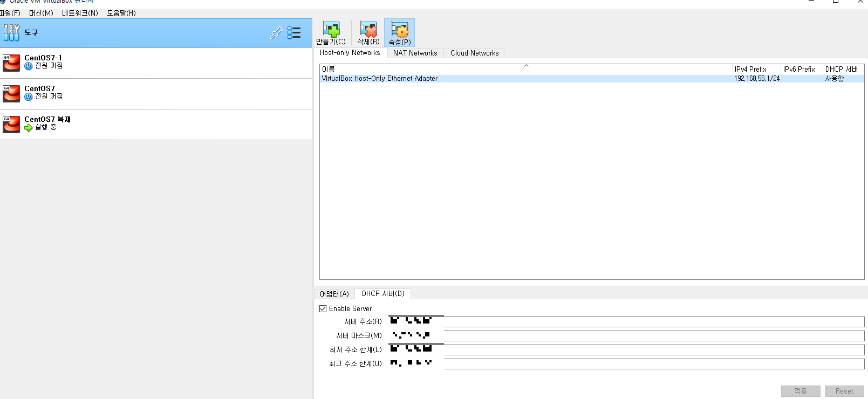Image resolution: width=868 pixels, height=399 pixels.
Task: Click the 실행 중 running status text
Action: click(x=46, y=127)
